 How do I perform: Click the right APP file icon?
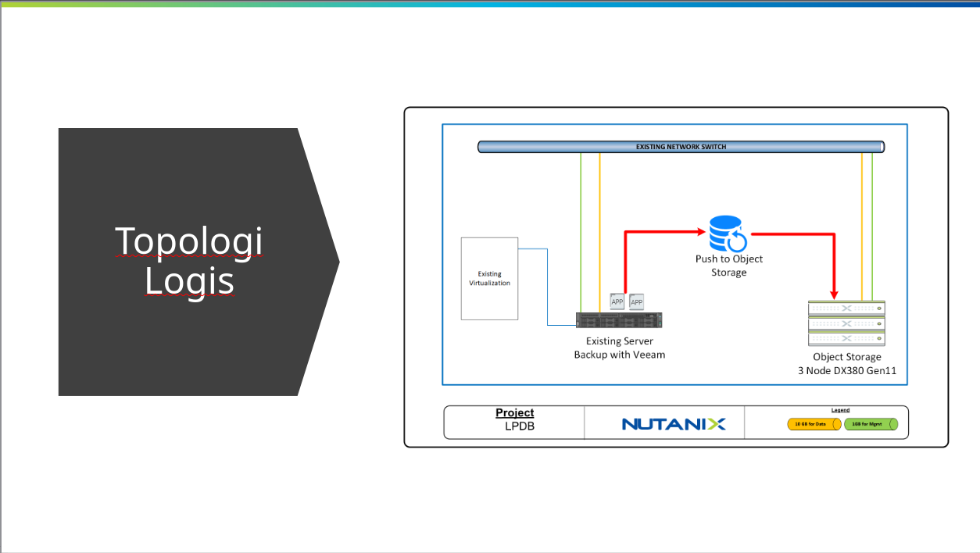point(636,302)
